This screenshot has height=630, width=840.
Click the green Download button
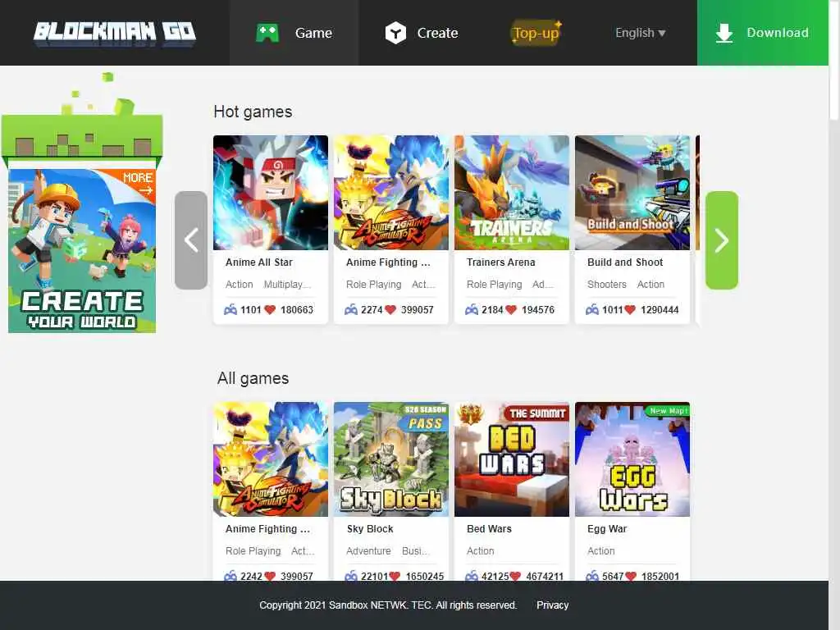coord(763,33)
